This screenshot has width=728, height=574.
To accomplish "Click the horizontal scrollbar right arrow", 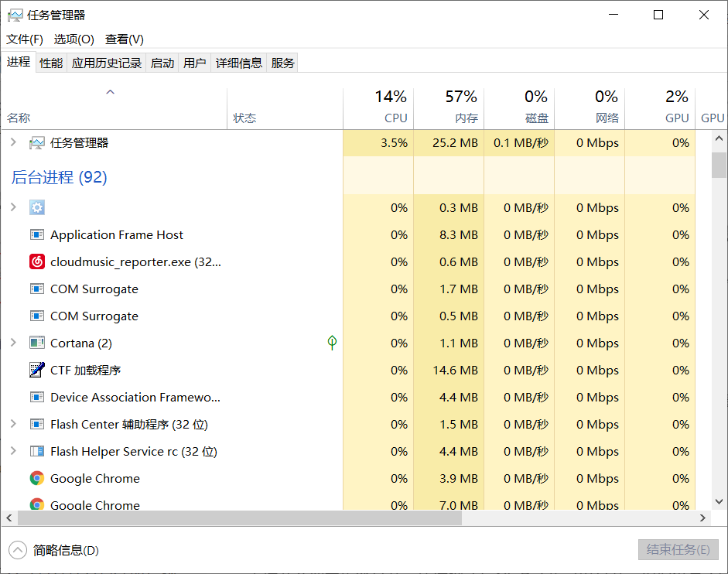I will point(702,518).
